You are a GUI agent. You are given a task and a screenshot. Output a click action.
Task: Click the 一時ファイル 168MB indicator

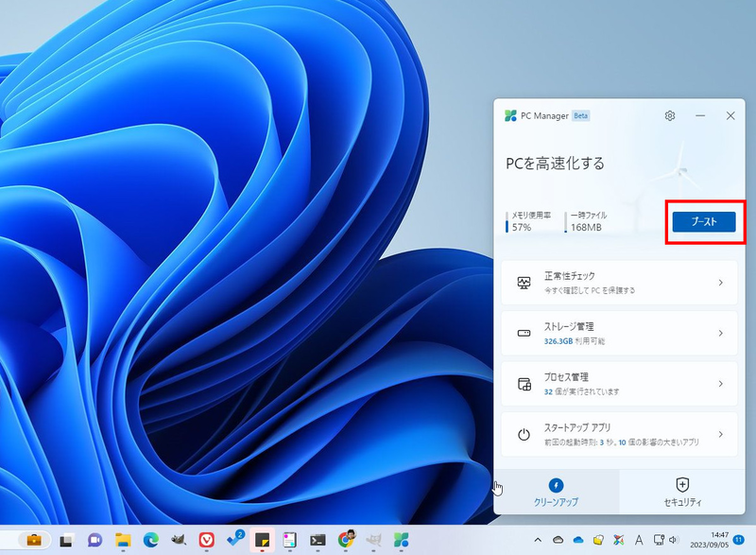click(x=588, y=222)
